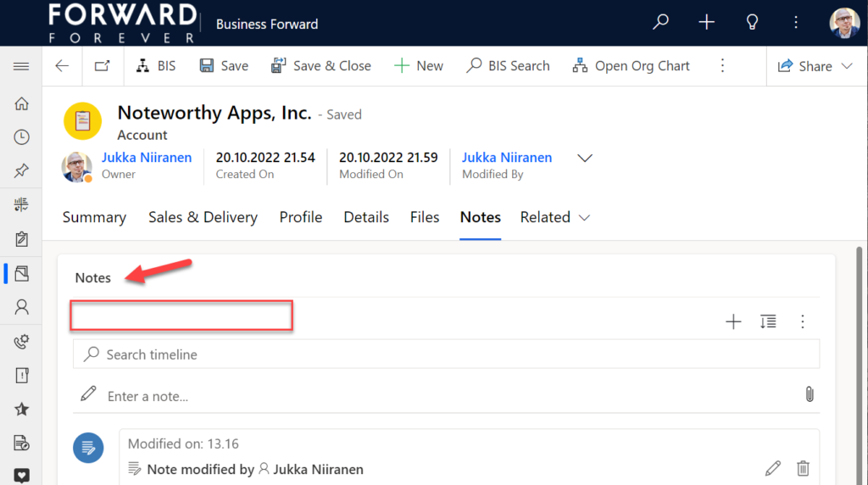Open Recent items clock icon in sidebar
The image size is (868, 485).
click(x=21, y=137)
